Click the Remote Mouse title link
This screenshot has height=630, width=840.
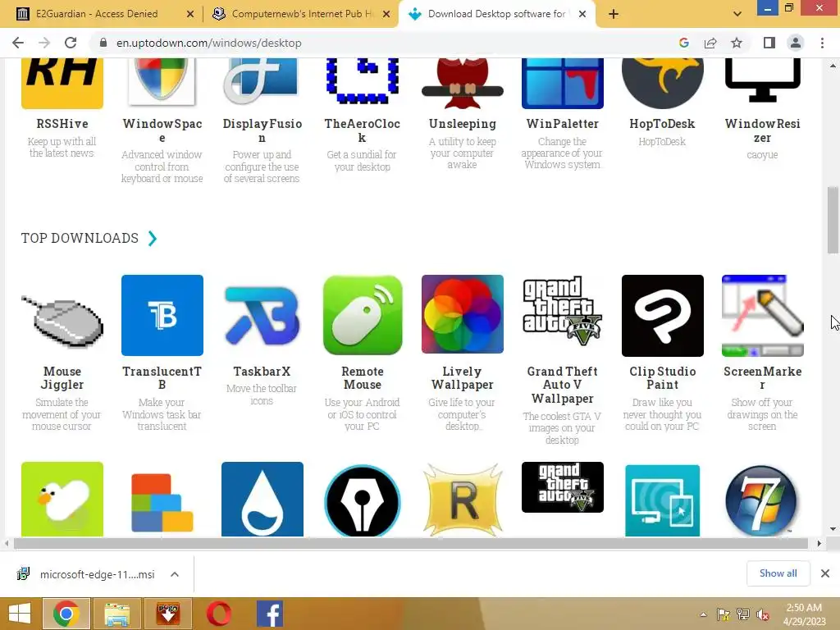[363, 377]
